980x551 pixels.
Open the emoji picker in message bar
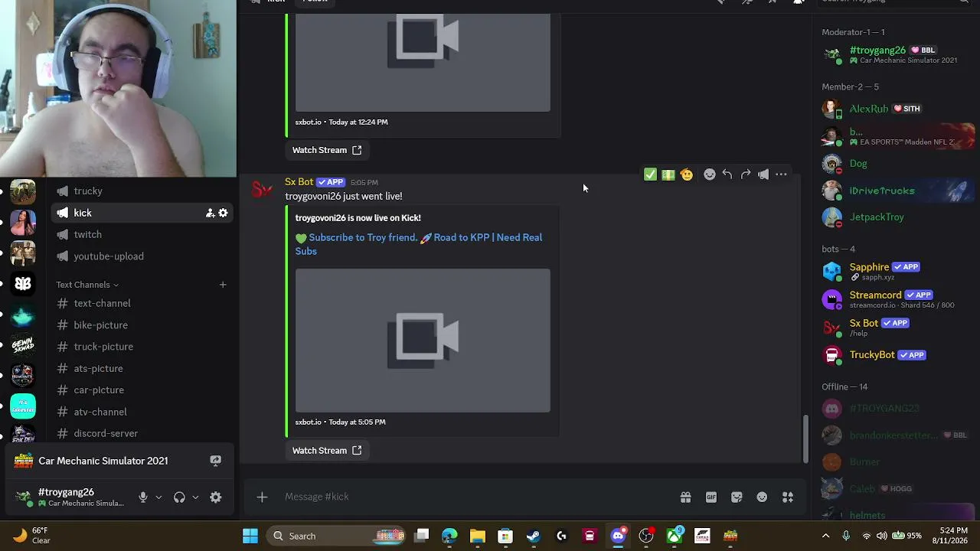coord(762,497)
